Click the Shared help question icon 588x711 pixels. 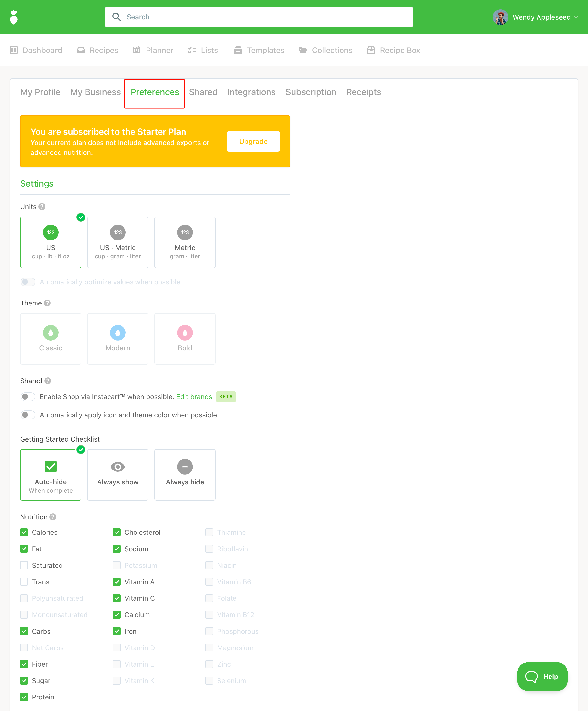click(48, 381)
